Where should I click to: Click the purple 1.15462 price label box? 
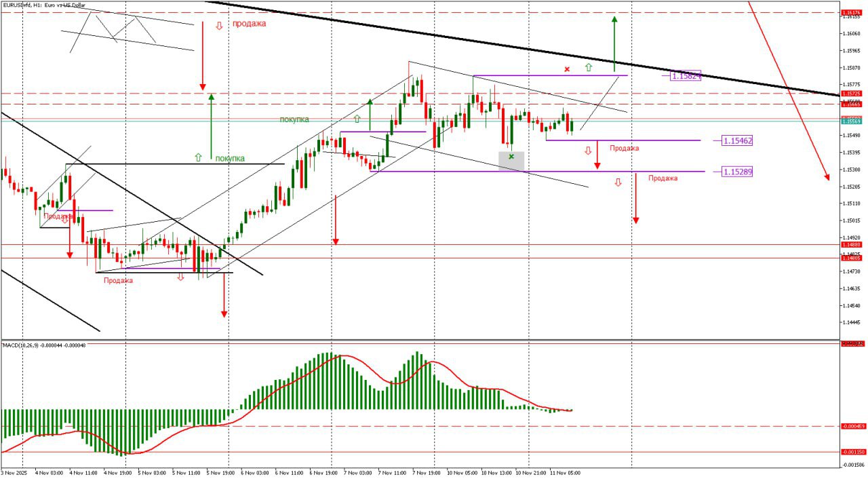(738, 140)
